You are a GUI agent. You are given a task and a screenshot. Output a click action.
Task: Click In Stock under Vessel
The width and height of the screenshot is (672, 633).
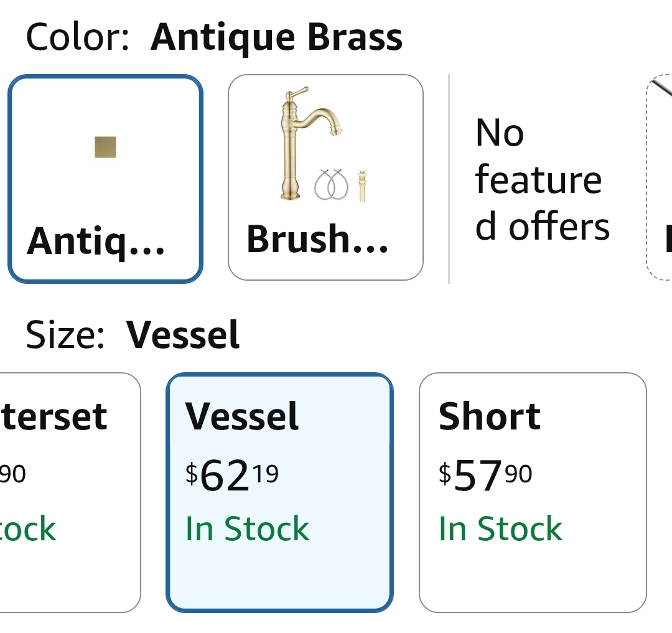click(x=247, y=529)
